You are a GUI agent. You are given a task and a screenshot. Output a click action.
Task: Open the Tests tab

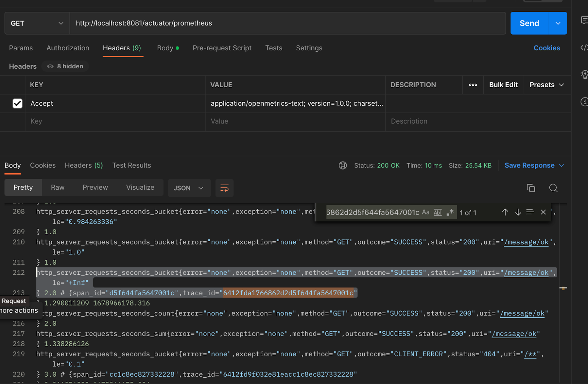pos(274,48)
